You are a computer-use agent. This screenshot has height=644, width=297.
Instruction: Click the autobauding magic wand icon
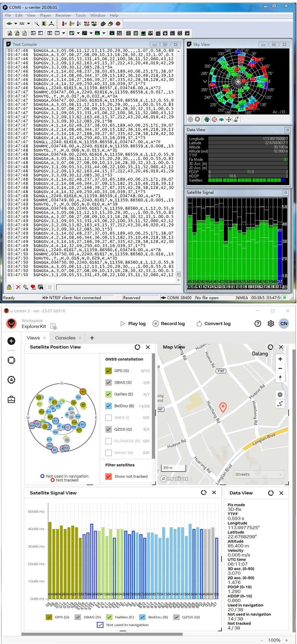pyautogui.click(x=37, y=23)
